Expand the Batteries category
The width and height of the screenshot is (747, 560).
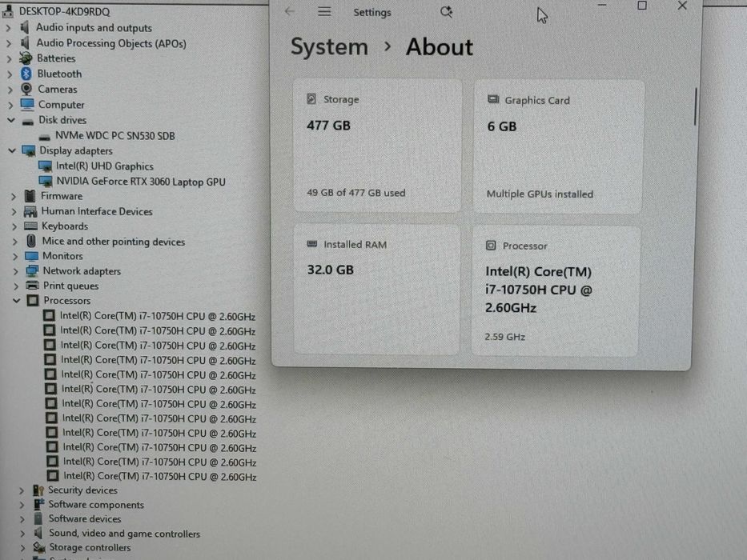[9, 58]
